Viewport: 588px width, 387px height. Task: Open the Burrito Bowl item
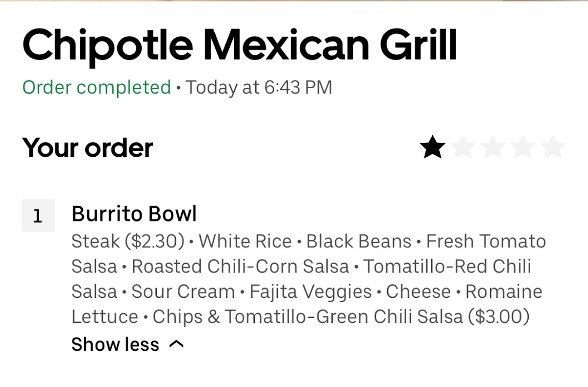134,214
